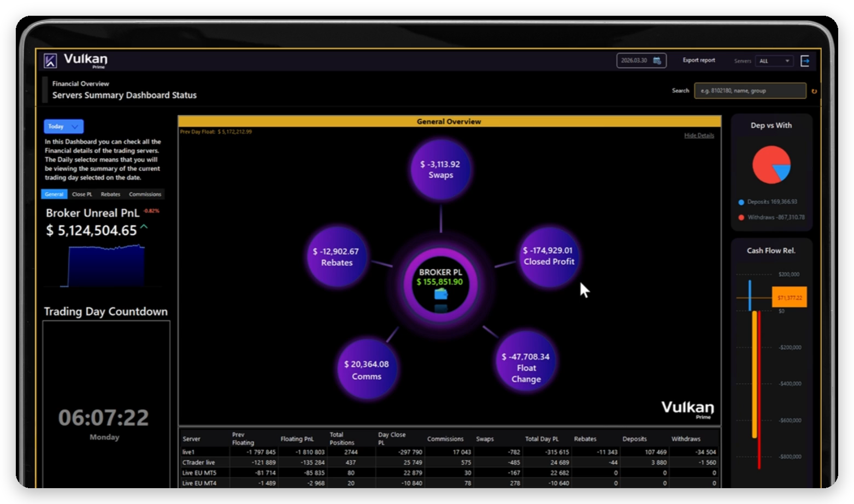Viewport: 854px width, 504px height.
Task: Select the Rebates bubble
Action: [x=337, y=257]
